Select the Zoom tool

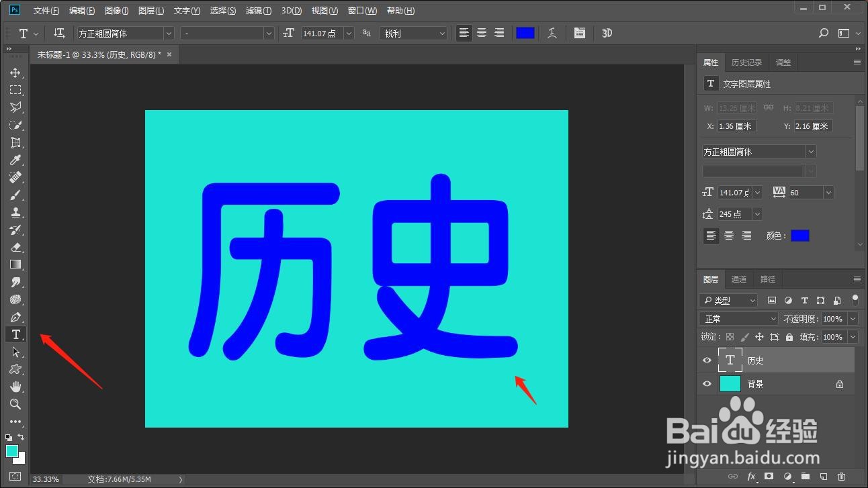(x=15, y=404)
